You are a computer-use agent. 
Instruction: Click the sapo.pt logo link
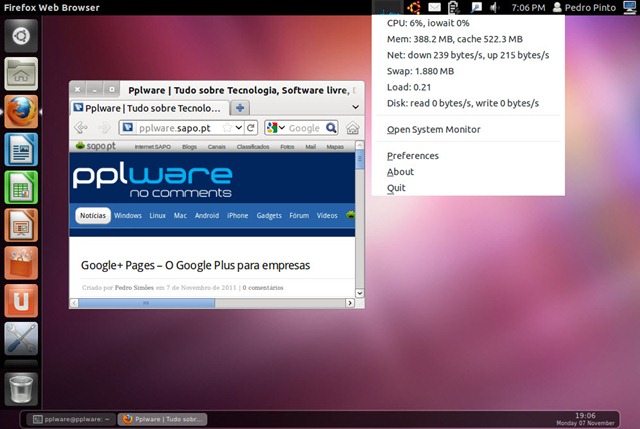click(96, 146)
